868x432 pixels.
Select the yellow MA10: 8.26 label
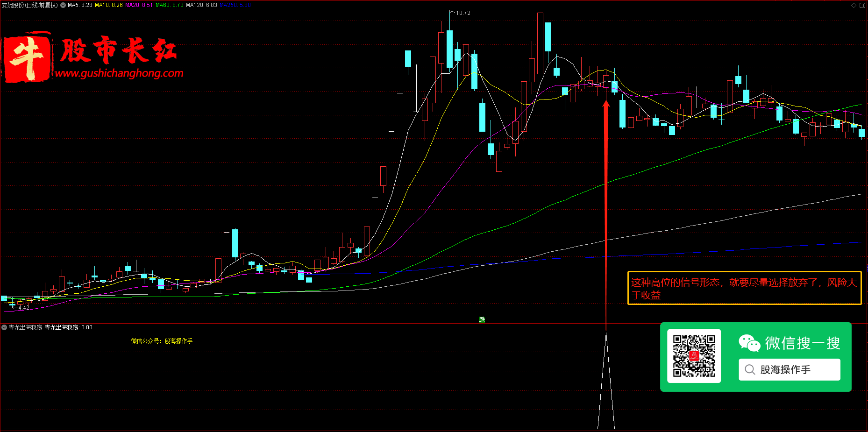[x=109, y=5]
